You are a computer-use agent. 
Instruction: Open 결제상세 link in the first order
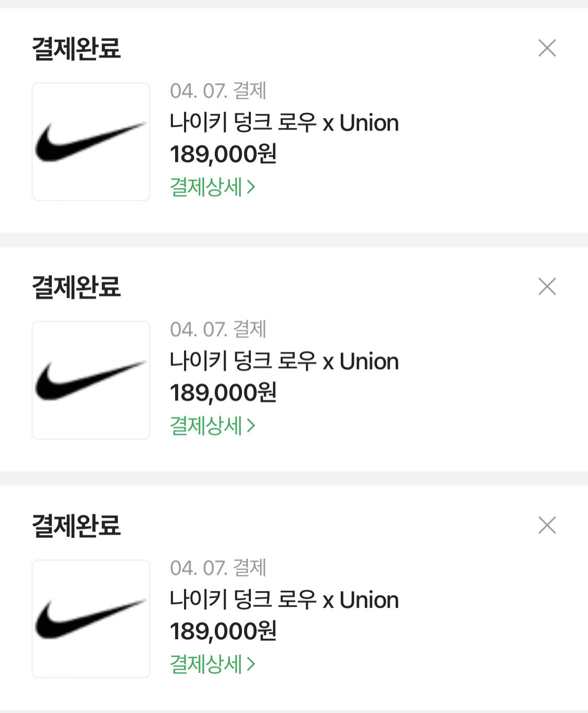coord(212,187)
